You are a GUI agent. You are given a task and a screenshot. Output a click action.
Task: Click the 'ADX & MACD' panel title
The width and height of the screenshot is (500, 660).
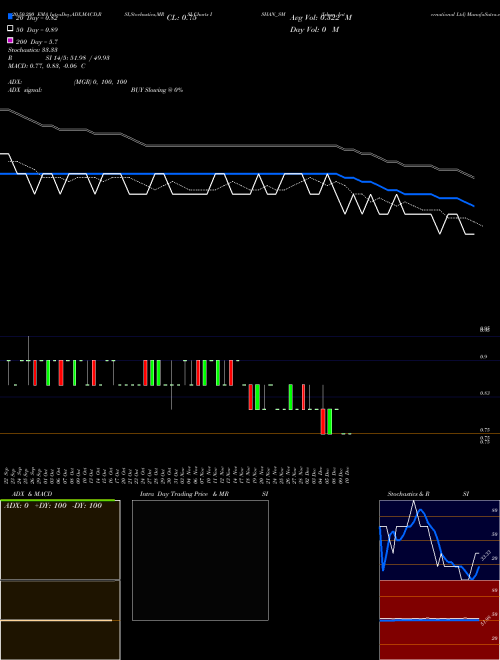(32, 494)
